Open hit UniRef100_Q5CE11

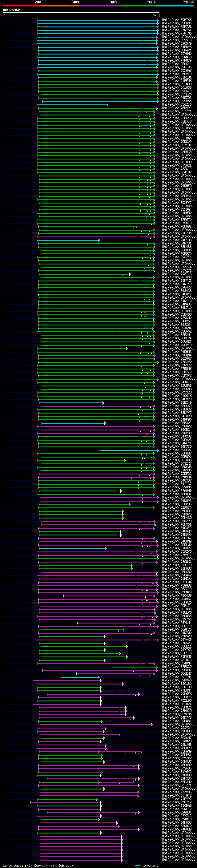coord(177,646)
